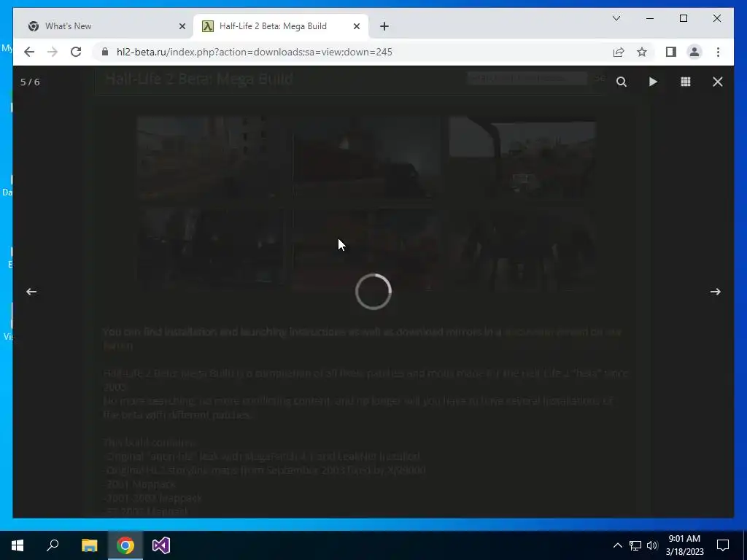Open volume control tray icon

[652, 545]
